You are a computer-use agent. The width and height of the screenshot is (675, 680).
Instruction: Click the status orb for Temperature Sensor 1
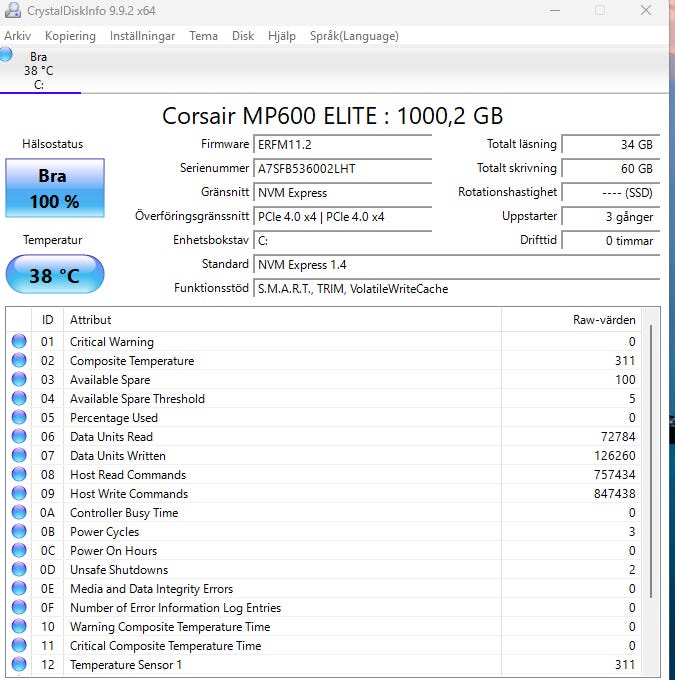tap(19, 664)
